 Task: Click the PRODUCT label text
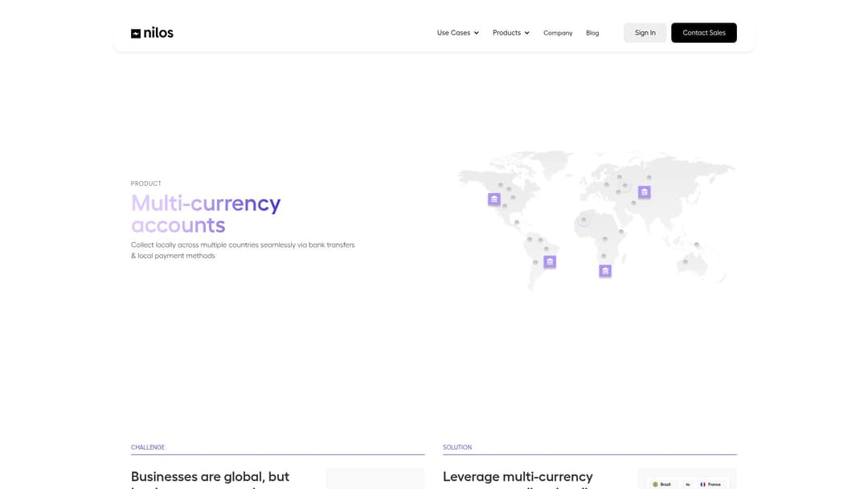click(146, 183)
